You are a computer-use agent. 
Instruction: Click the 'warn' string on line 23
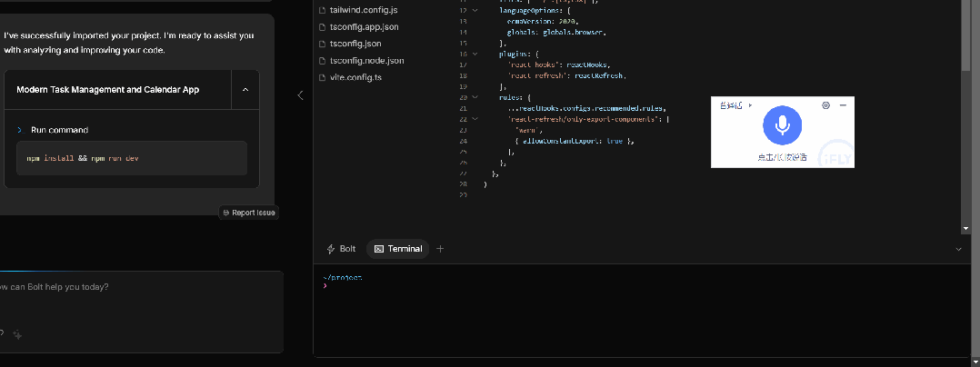tap(529, 130)
